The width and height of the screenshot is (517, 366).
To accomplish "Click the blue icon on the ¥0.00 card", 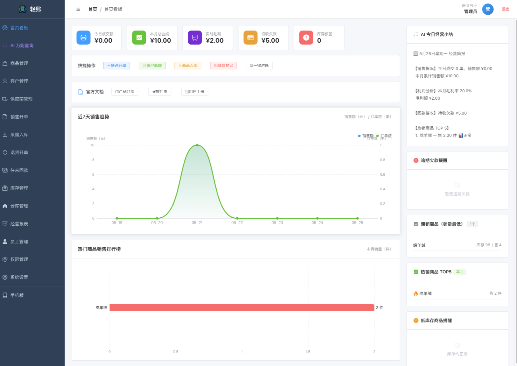I will coord(83,37).
